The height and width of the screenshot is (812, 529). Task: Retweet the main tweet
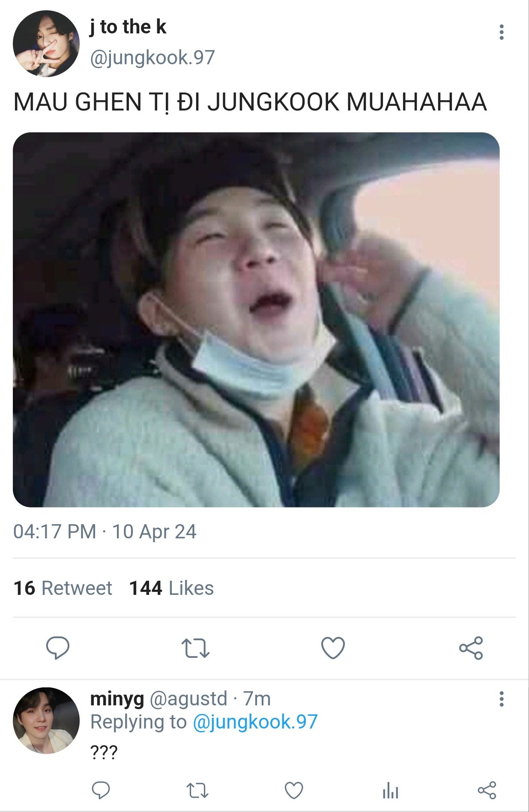(x=195, y=648)
